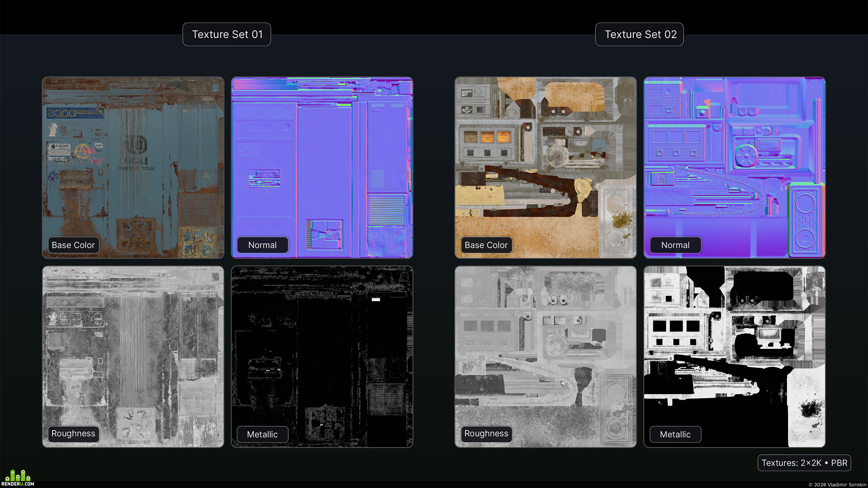Click the Metallic tag in Set 02
The image size is (868, 488).
pyautogui.click(x=675, y=434)
